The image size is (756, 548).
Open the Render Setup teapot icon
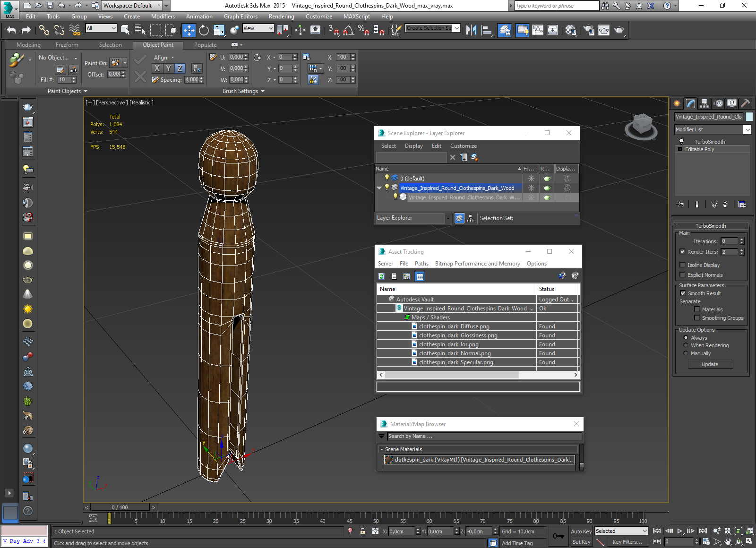(x=589, y=30)
